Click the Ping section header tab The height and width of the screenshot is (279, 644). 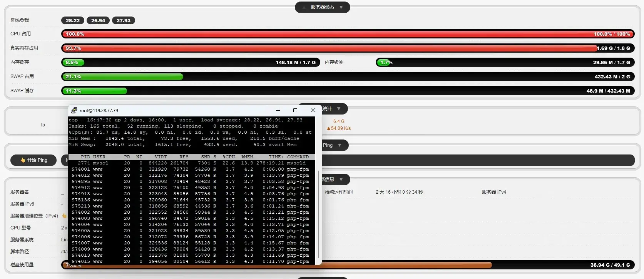[x=328, y=145]
